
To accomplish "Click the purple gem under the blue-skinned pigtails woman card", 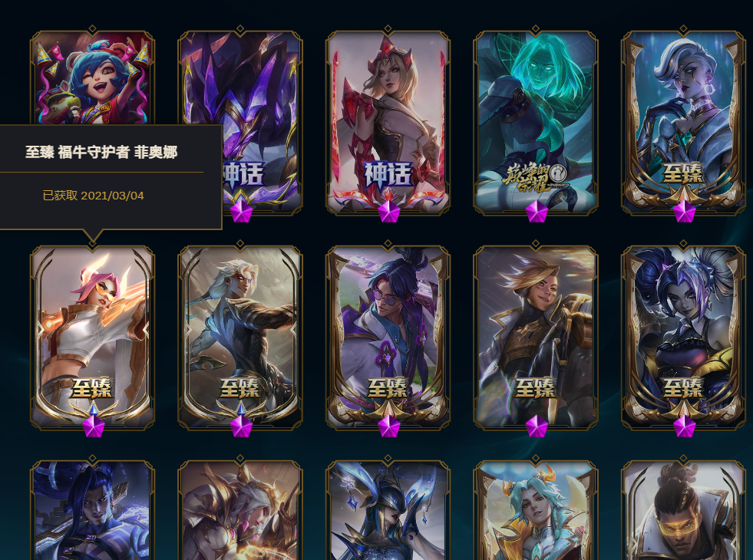I will (684, 426).
